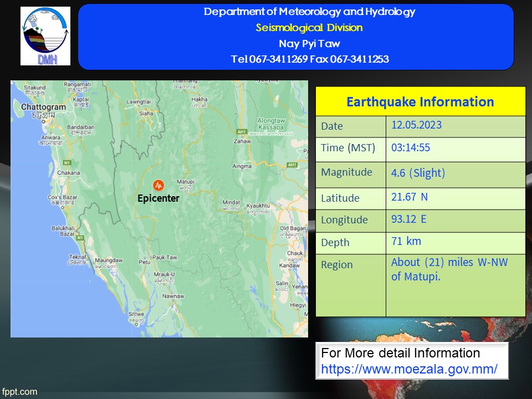Click the Longitude label cell
The height and width of the screenshot is (399, 532).
(x=351, y=221)
